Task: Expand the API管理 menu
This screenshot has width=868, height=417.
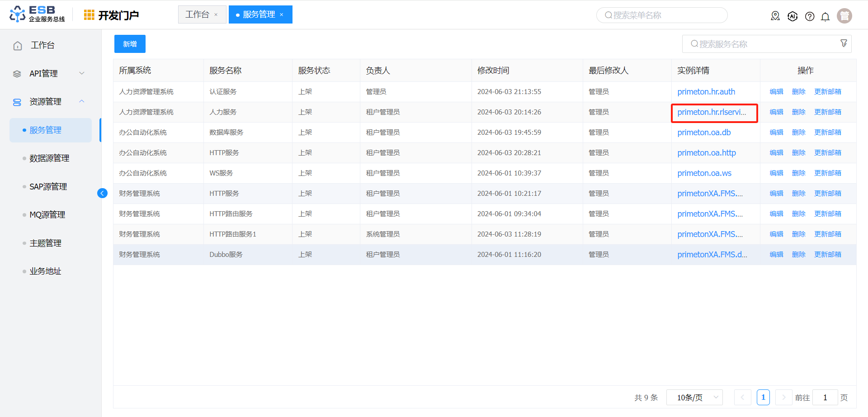Action: click(x=82, y=73)
